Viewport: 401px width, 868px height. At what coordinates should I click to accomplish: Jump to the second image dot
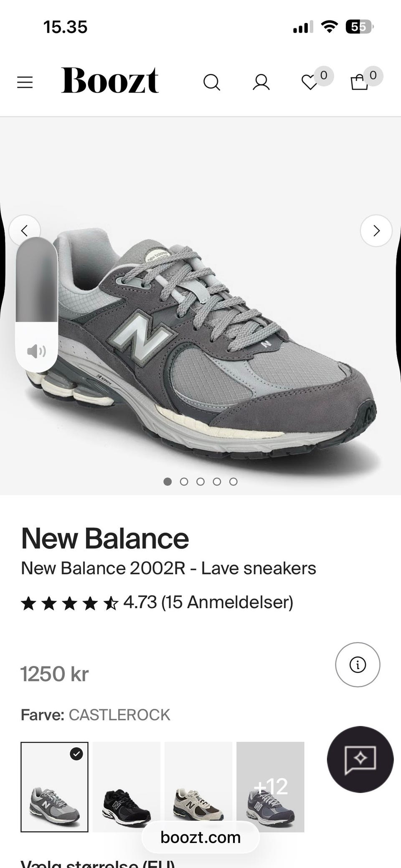pyautogui.click(x=184, y=482)
